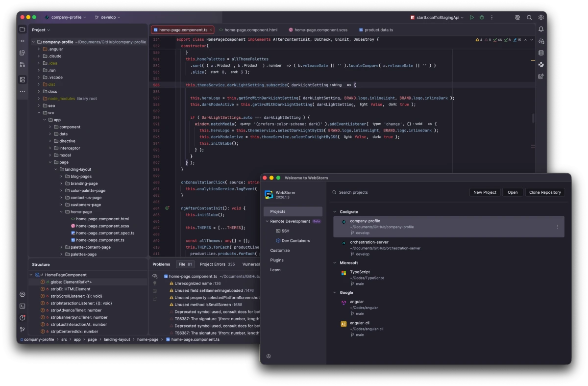Viewport: 588px width, 386px height.
Task: Open more run actions vertical dots menu
Action: [492, 17]
